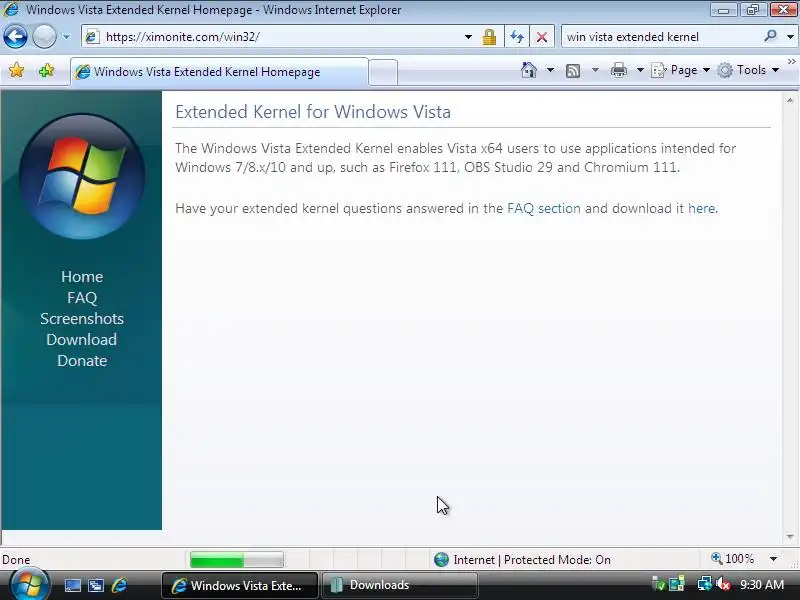Click the Refresh page icon
The image size is (800, 600).
point(517,37)
